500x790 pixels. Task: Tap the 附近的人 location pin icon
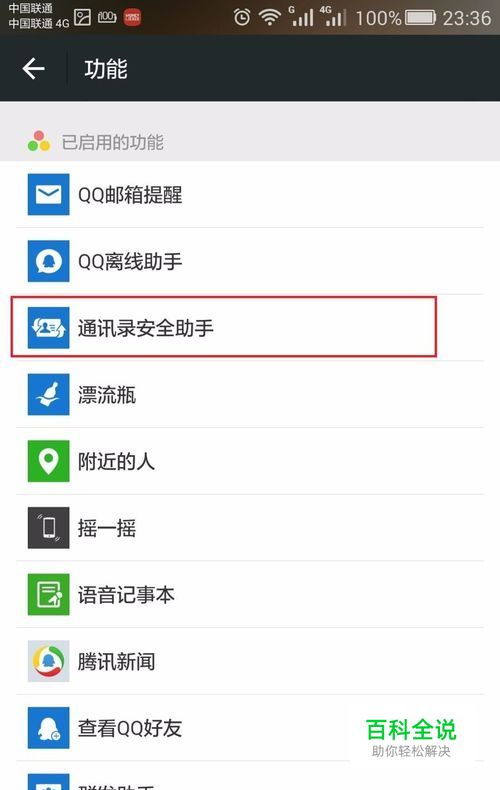point(48,461)
